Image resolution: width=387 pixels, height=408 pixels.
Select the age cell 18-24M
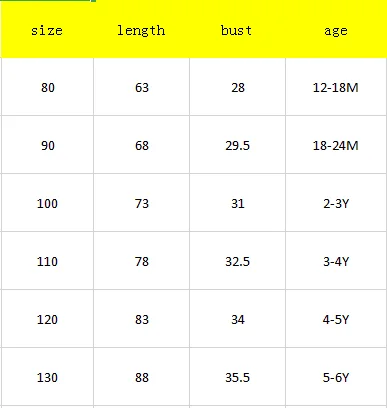[336, 145]
